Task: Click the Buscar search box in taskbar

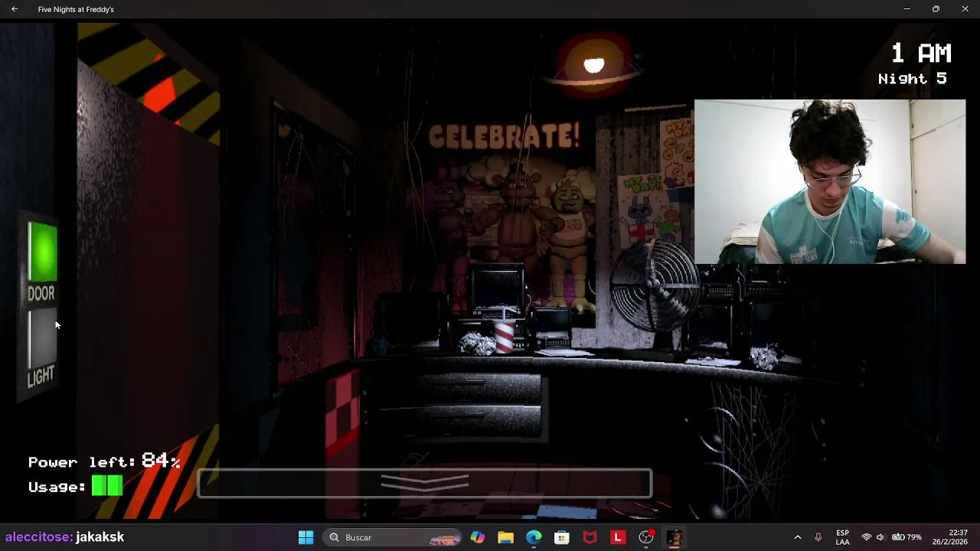Action: click(394, 537)
